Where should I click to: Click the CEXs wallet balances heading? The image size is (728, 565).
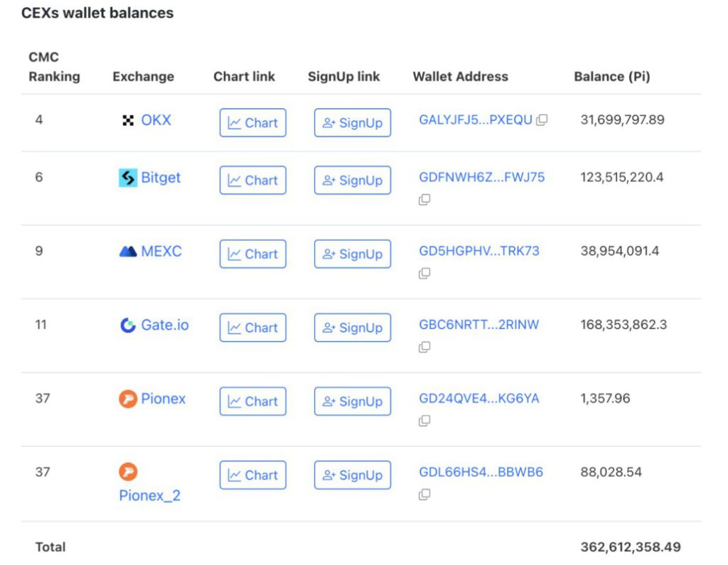coord(97,13)
